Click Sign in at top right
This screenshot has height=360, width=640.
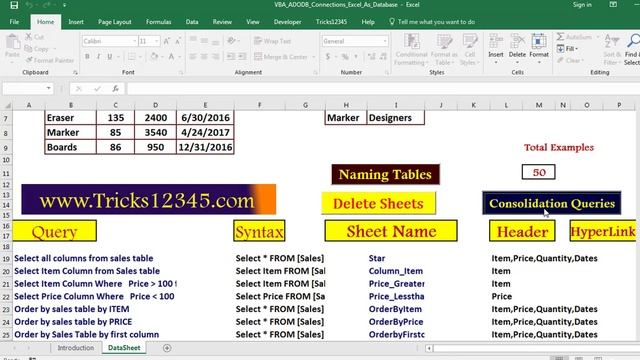pos(582,5)
